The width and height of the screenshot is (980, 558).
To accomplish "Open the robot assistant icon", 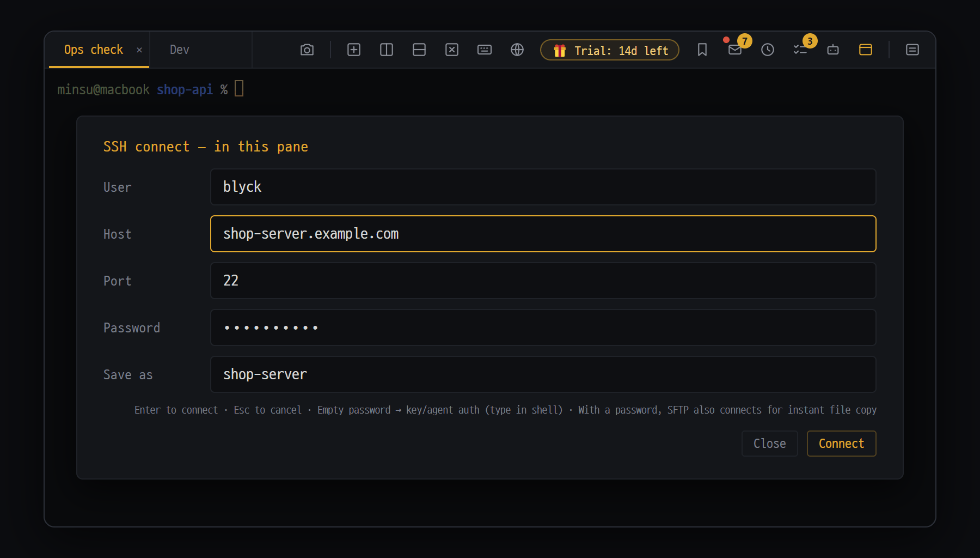I will coord(833,50).
